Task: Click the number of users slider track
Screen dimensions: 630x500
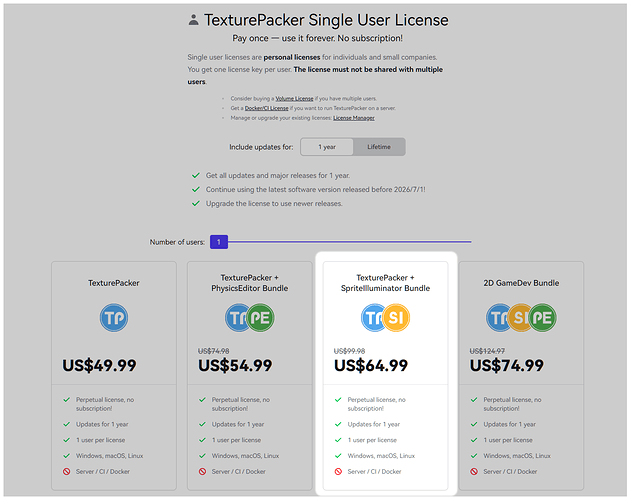Action: click(350, 241)
